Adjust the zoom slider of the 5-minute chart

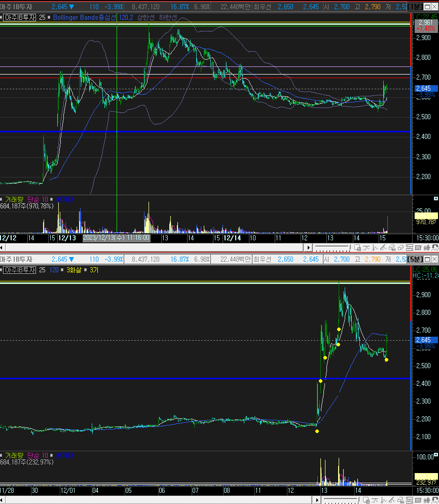pos(341,500)
